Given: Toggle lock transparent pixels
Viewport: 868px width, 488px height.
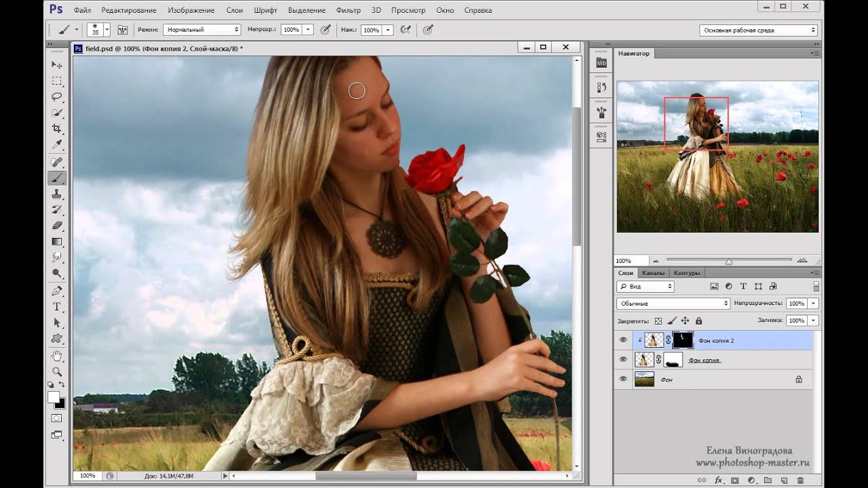Looking at the screenshot, I should coord(658,321).
